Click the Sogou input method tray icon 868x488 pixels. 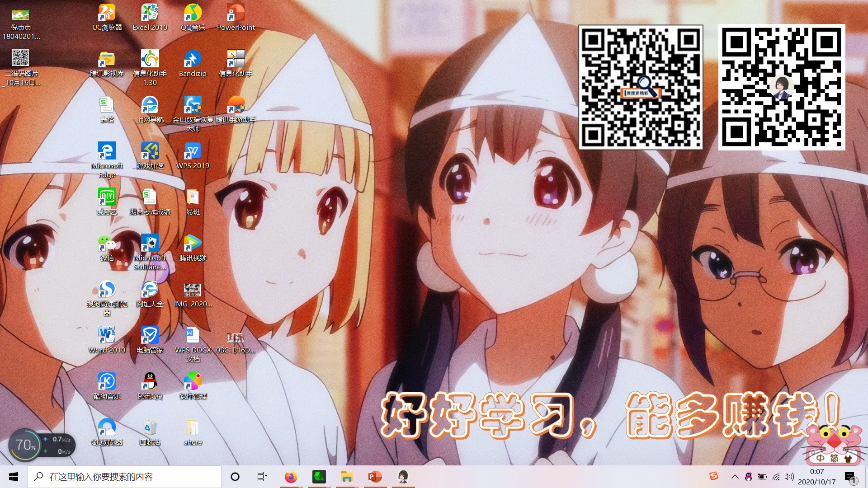pos(714,476)
